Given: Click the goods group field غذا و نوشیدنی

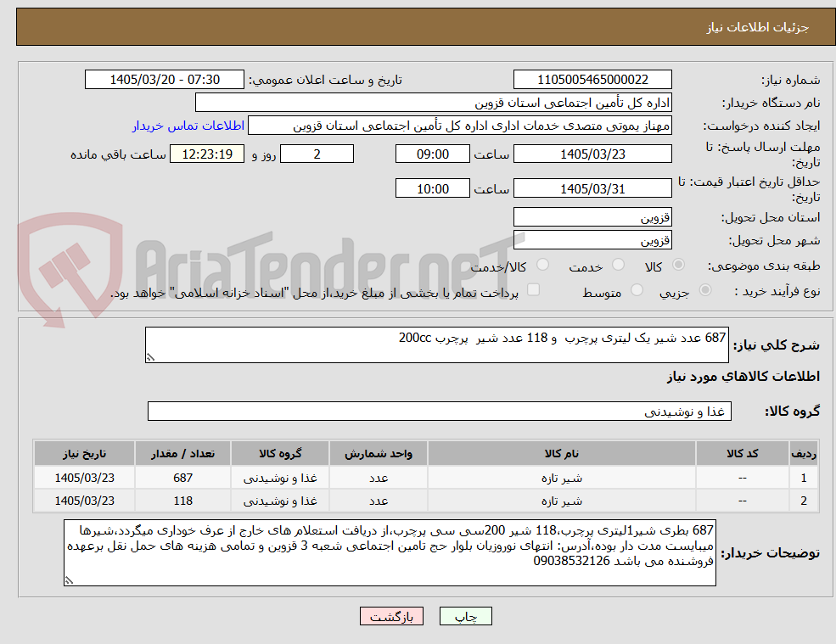Looking at the screenshot, I should [440, 411].
